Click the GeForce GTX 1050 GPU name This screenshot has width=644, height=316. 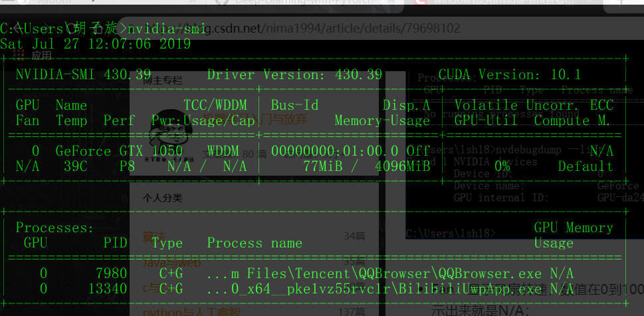click(x=119, y=151)
